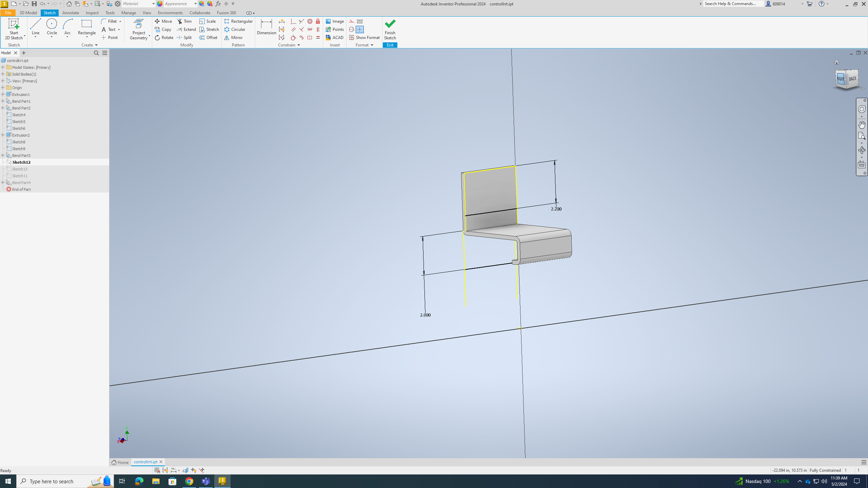Viewport: 868px width, 488px height.
Task: Open the Dimension tool
Action: click(x=266, y=27)
